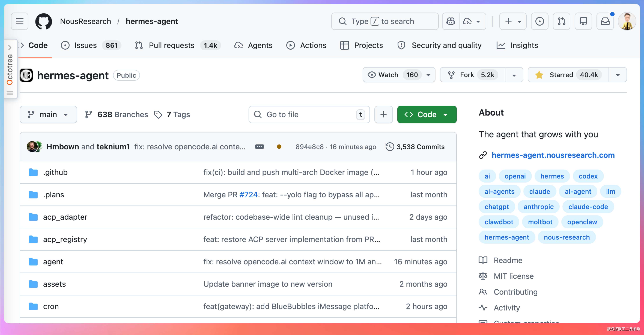Open the Watch notifications dropdown

click(x=399, y=75)
